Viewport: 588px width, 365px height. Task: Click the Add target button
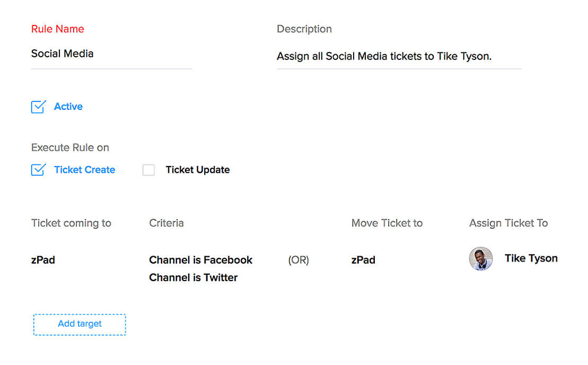(x=80, y=324)
